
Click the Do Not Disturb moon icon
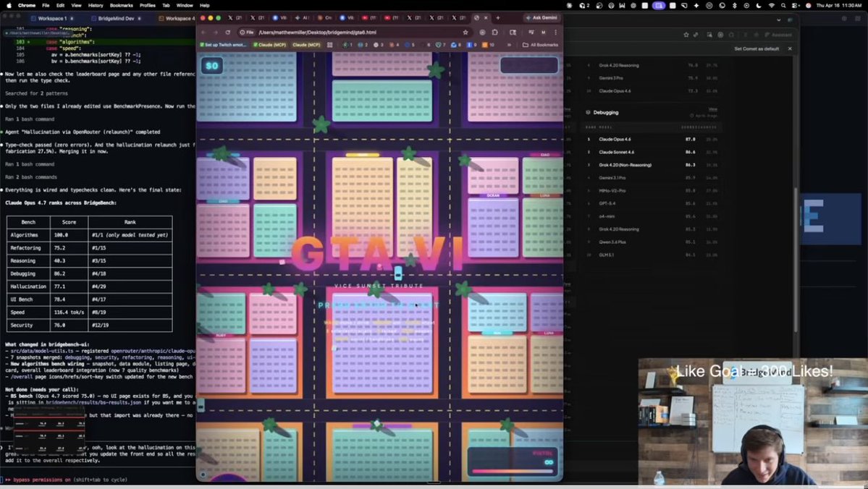click(x=759, y=5)
